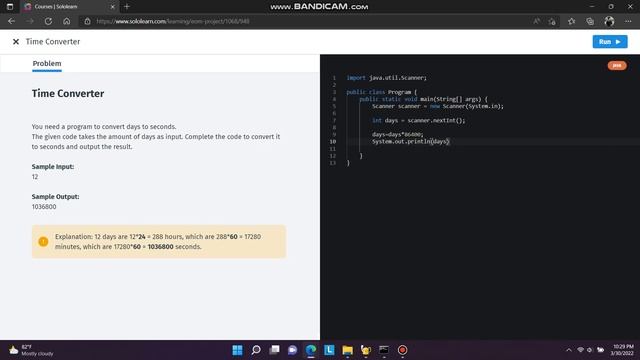Open the Wi-Fi network tray icon
This screenshot has height=360, width=640.
coord(580,350)
